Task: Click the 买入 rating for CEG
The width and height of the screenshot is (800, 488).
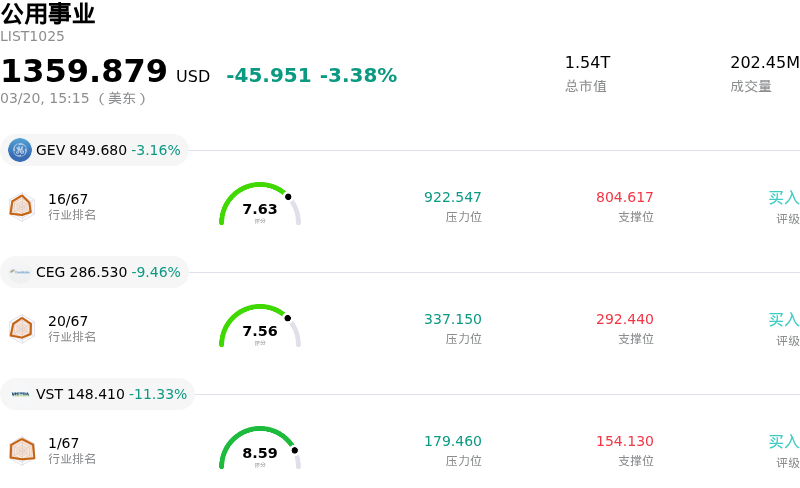Action: click(783, 320)
